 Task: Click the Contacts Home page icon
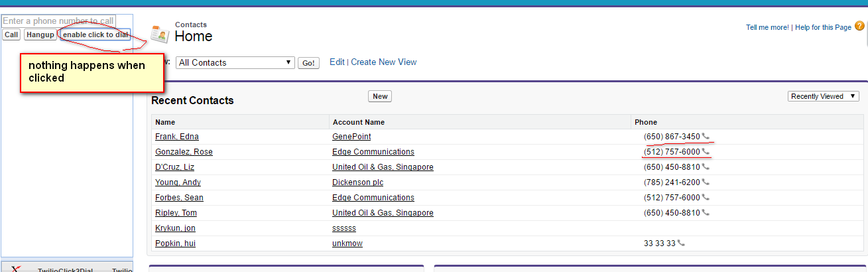click(160, 34)
